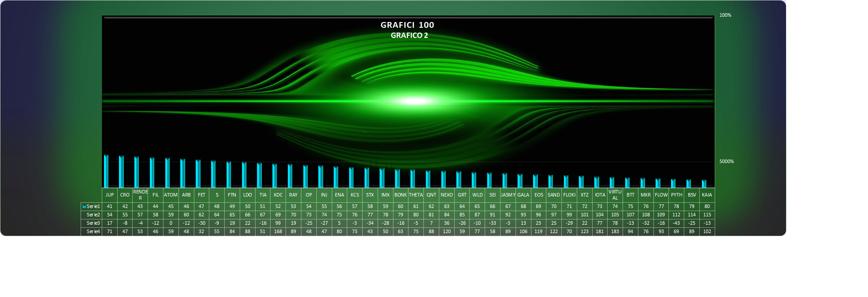Click the ATOM column header
Screen dimensions: 868x297
(171, 195)
